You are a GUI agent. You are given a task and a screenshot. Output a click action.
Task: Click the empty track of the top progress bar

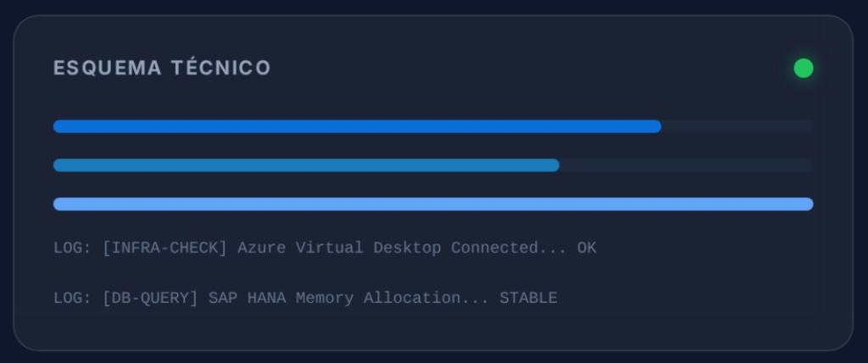pyautogui.click(x=737, y=126)
